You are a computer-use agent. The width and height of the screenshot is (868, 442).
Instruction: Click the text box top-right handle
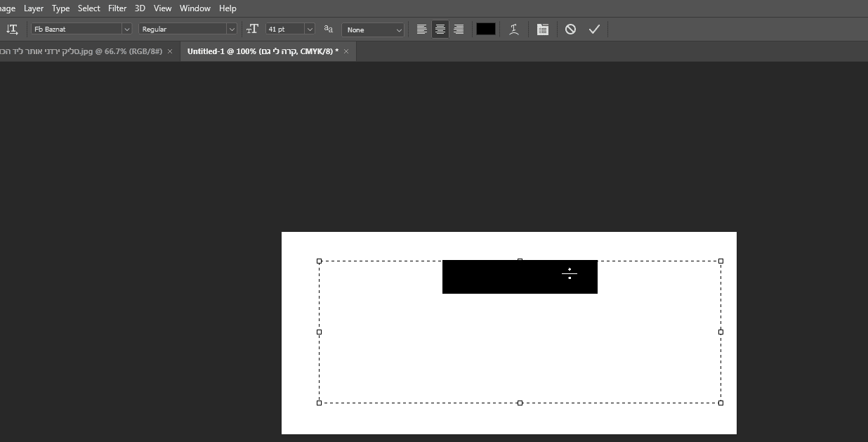[x=721, y=261]
